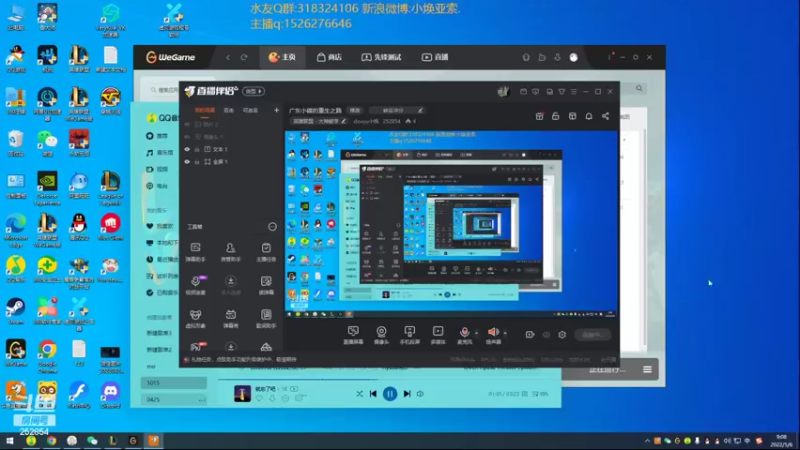Open the virtual avatar tool
Screen dimensions: 800x450
pyautogui.click(x=195, y=318)
